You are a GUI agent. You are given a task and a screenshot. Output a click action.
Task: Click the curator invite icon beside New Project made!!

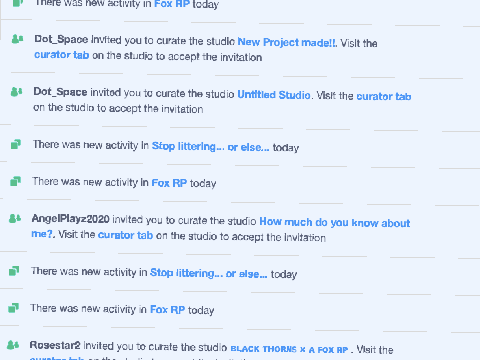pos(17,39)
